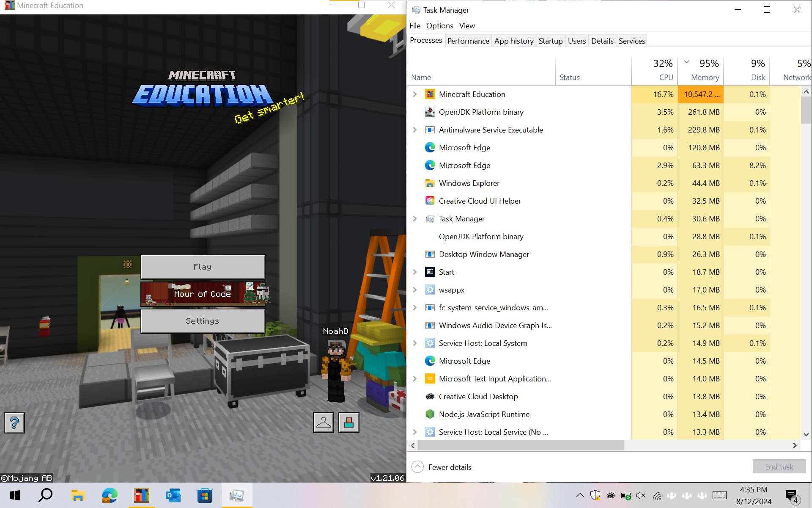The height and width of the screenshot is (508, 812).
Task: Select the Creative Cloud UI Helper icon
Action: pos(430,201)
